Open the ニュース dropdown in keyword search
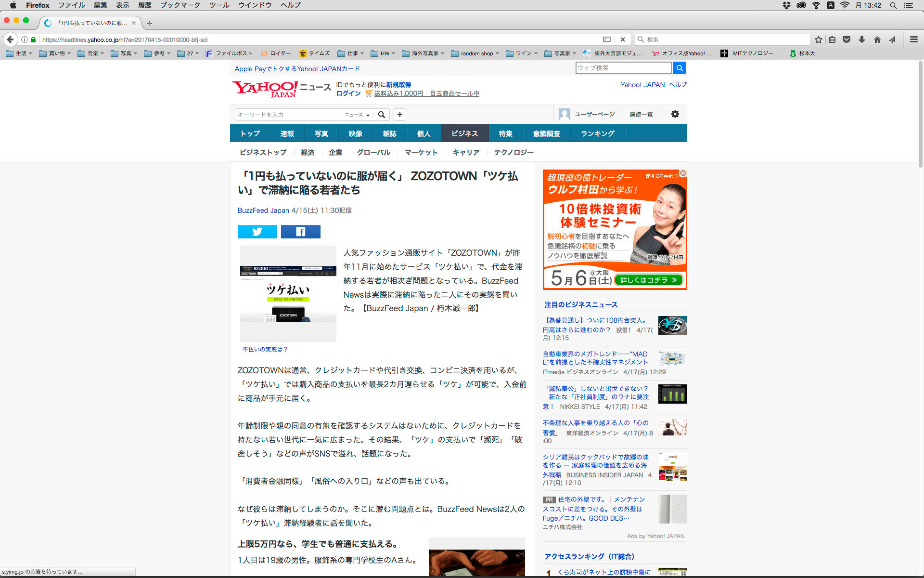The image size is (924, 578). (357, 115)
